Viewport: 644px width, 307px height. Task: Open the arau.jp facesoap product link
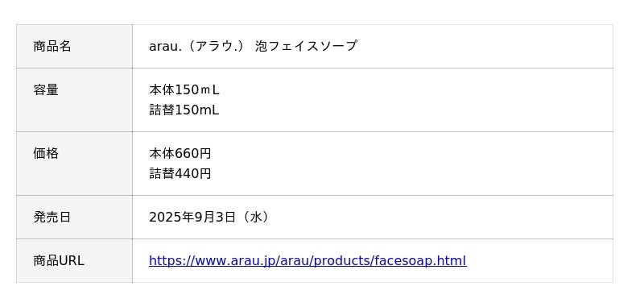308,260
